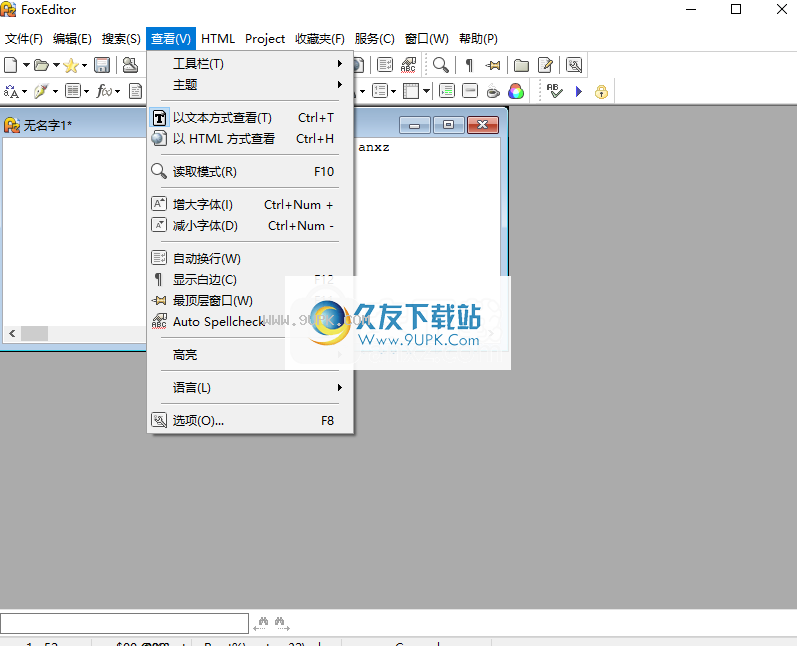Click the word wrap toolbar icon

tap(385, 65)
